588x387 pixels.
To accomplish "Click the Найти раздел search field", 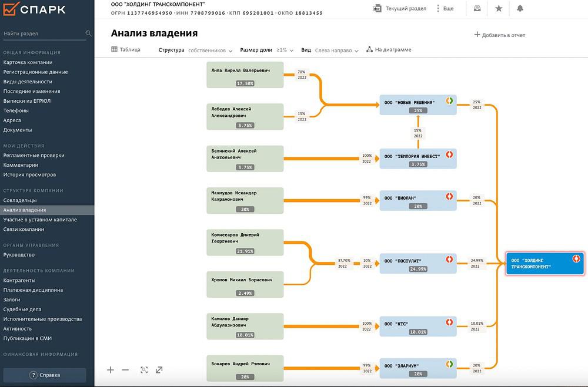I will click(44, 33).
